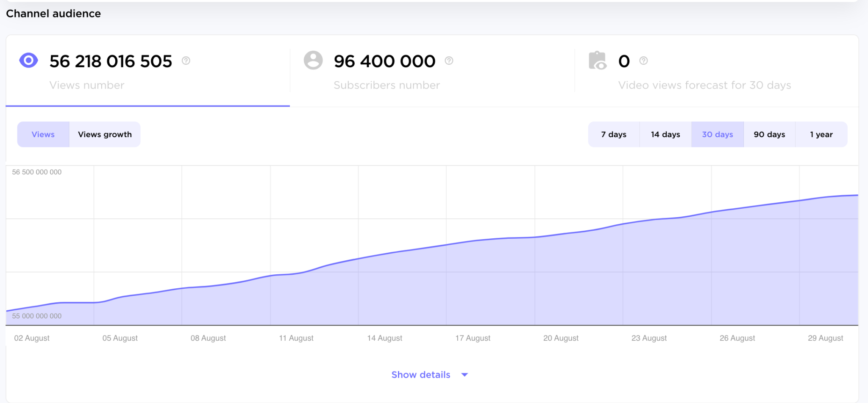Screen dimensions: 868x403
Task: Click the Show details dropdown arrow
Action: point(465,375)
